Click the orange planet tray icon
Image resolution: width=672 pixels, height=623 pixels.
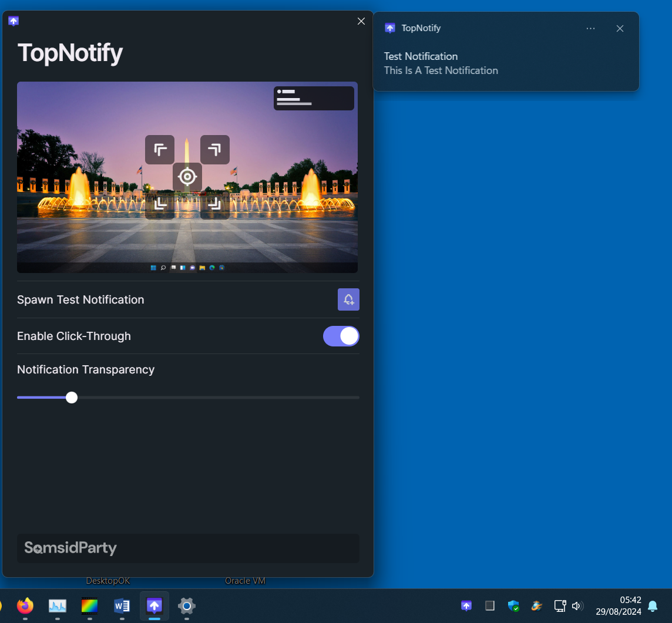536,606
